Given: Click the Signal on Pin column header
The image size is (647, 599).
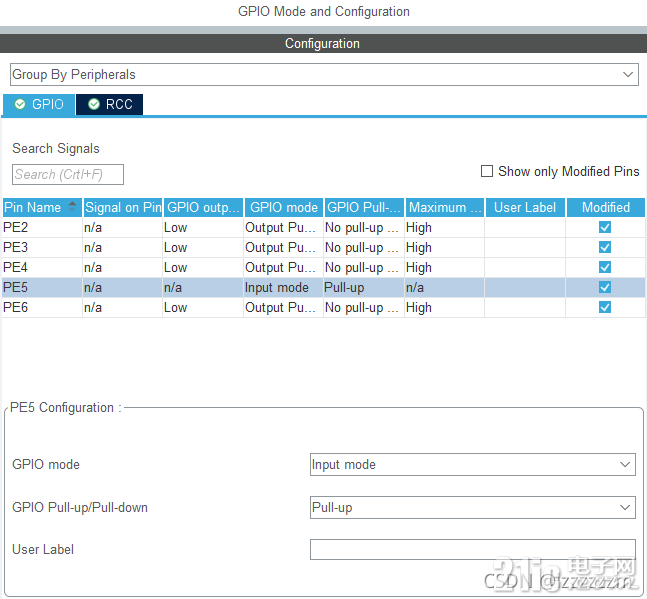Looking at the screenshot, I should [x=123, y=207].
